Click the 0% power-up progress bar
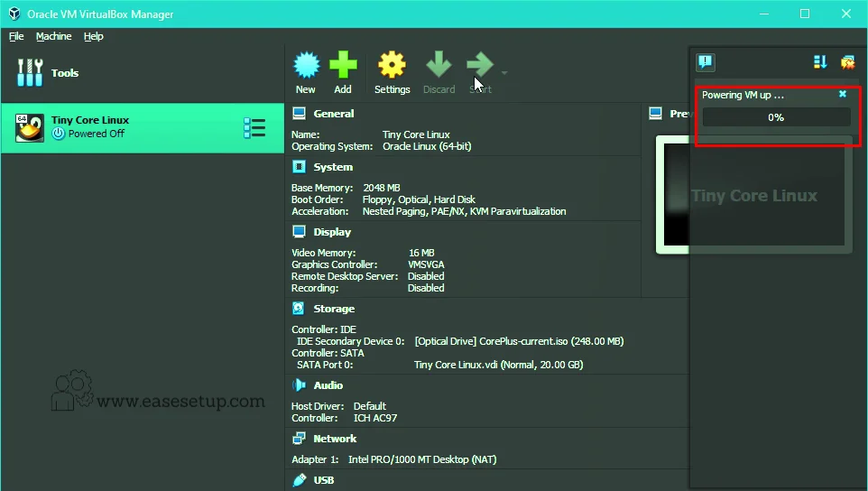Viewport: 868px width, 491px height. [x=776, y=117]
